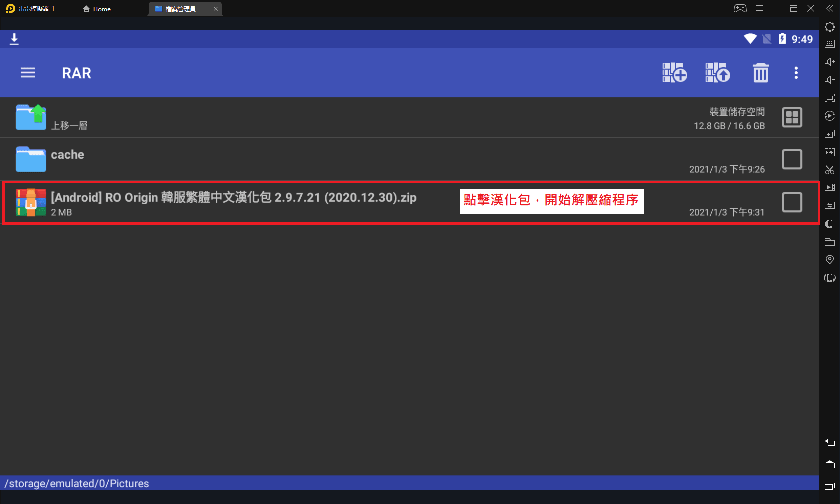Switch to the 檔案管理員 tab
This screenshot has height=504, width=840.
(180, 9)
